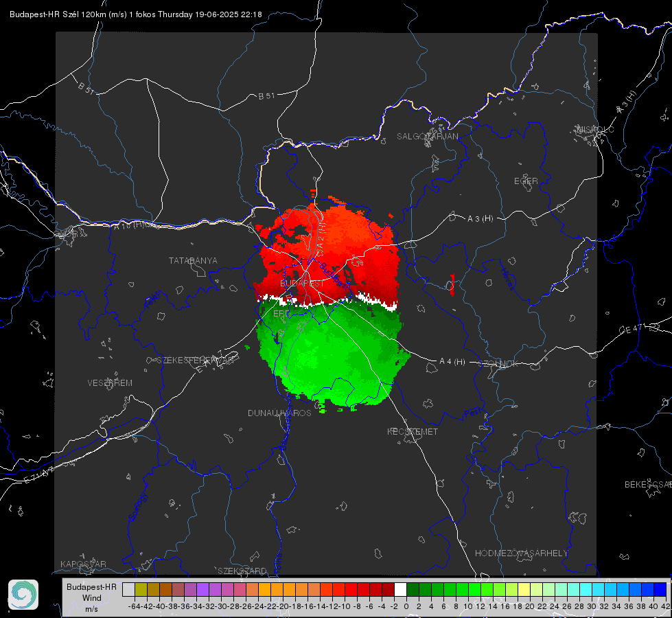Select the olive swatch above label -64
The image size is (672, 618).
point(141,589)
